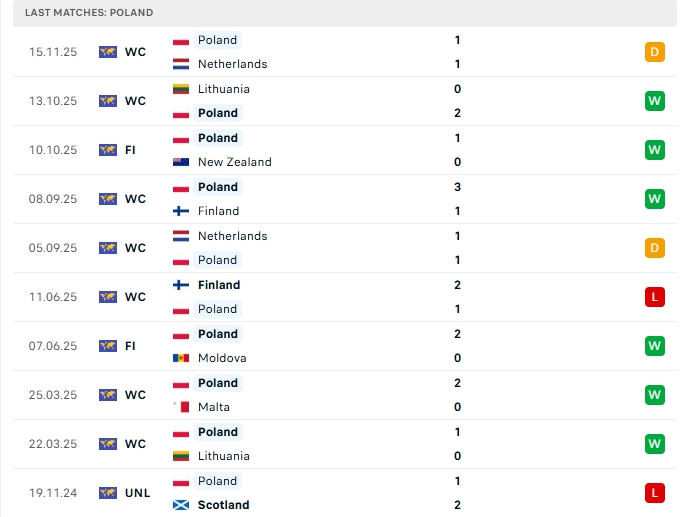Click the competition icon beside the UNL label
Viewport: 687px width, 517px height.
tap(108, 493)
